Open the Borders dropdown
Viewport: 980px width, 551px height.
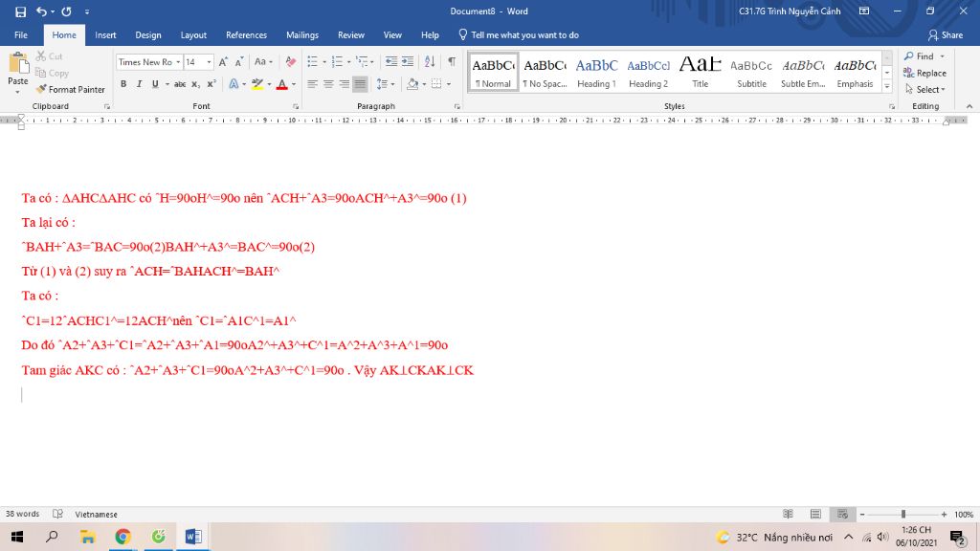tap(449, 84)
